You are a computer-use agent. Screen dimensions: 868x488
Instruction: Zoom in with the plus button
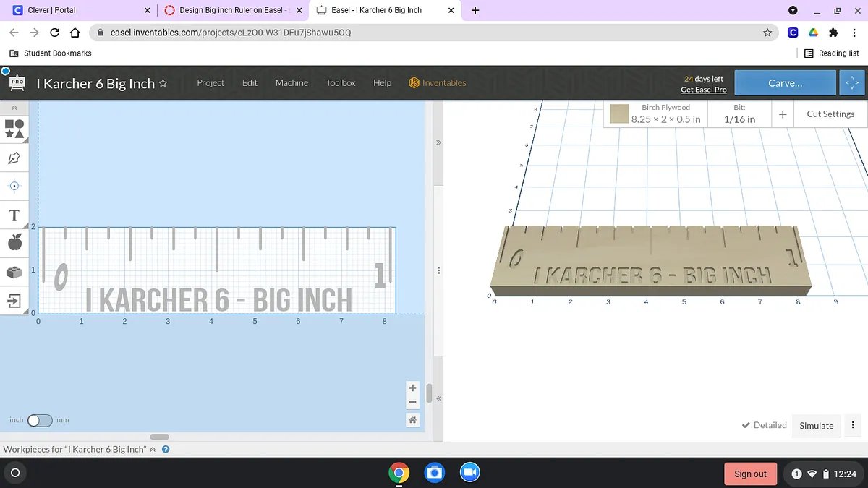412,388
